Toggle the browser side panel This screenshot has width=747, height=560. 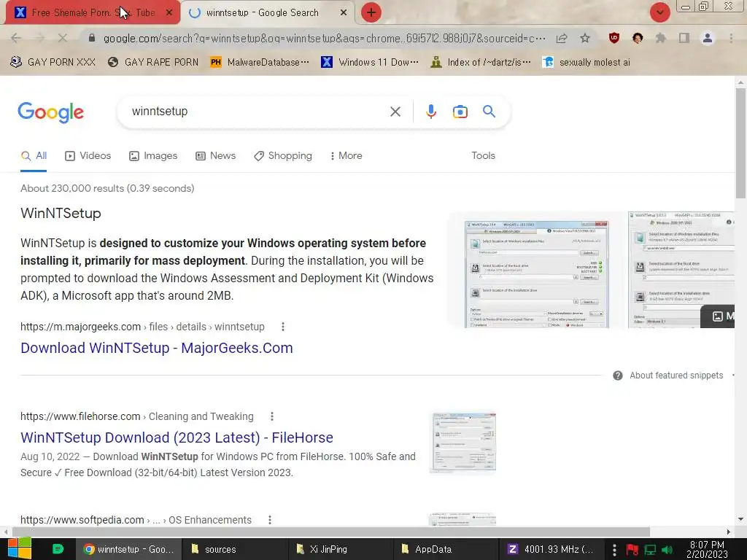pos(684,38)
